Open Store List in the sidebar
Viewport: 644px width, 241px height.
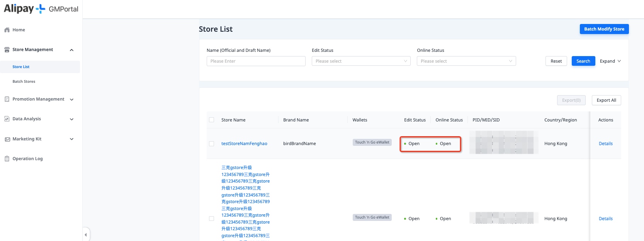(21, 67)
